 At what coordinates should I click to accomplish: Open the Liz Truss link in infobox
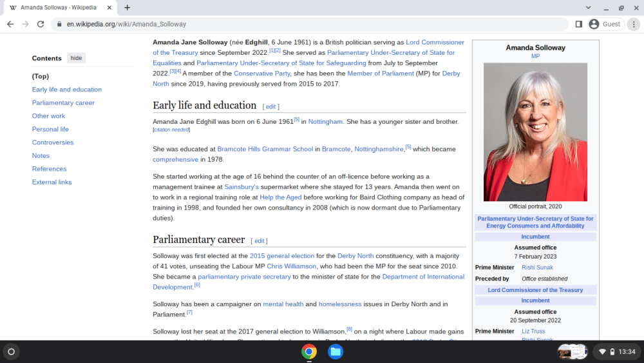click(x=533, y=331)
